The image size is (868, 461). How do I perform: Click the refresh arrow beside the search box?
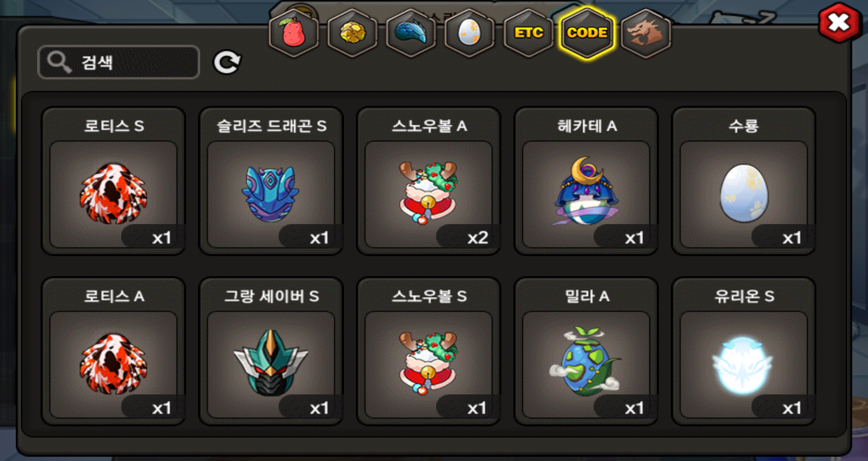tap(227, 63)
